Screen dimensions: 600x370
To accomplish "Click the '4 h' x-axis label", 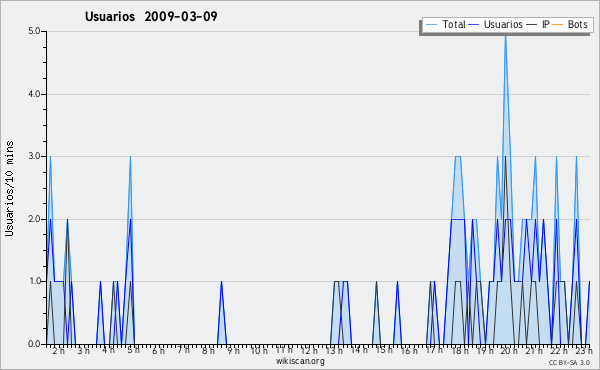I will [108, 350].
